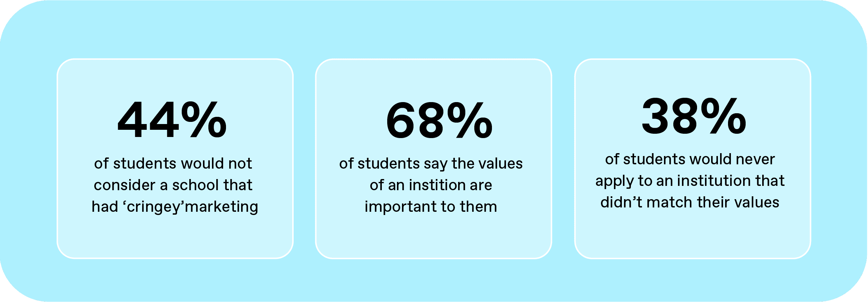Select the line 'consider a school that'

tap(173, 185)
